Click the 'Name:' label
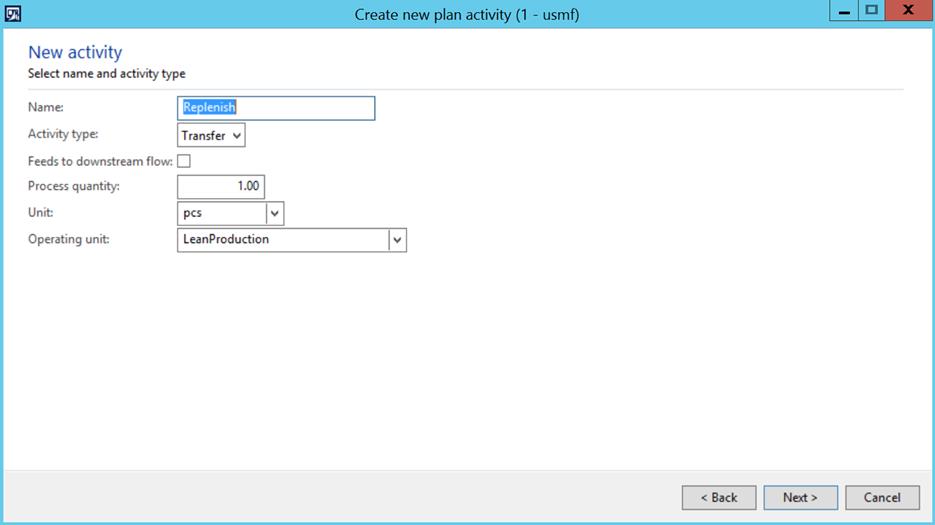935x525 pixels. pyautogui.click(x=46, y=107)
